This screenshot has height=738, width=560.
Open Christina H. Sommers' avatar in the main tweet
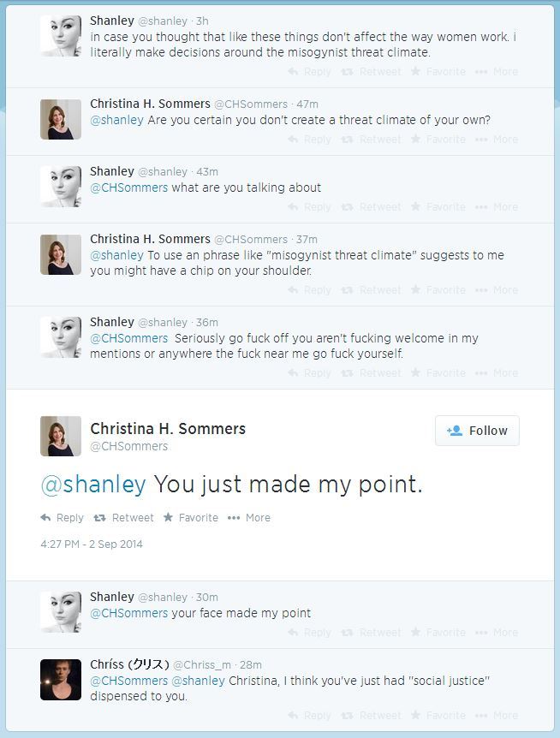click(x=61, y=436)
